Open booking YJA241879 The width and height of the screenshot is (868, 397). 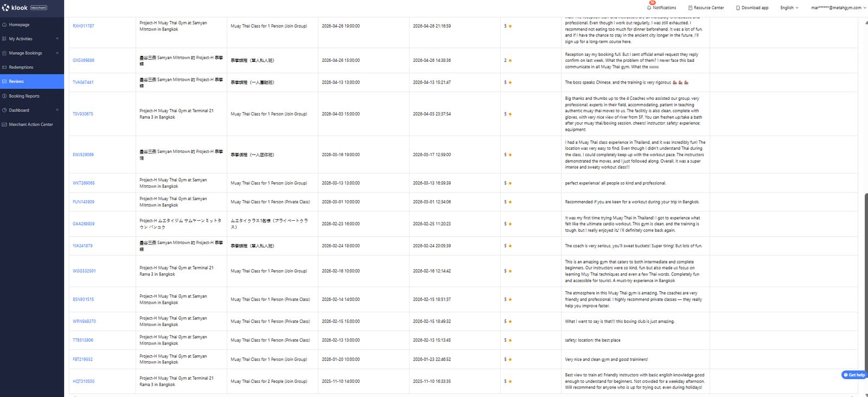tap(82, 246)
